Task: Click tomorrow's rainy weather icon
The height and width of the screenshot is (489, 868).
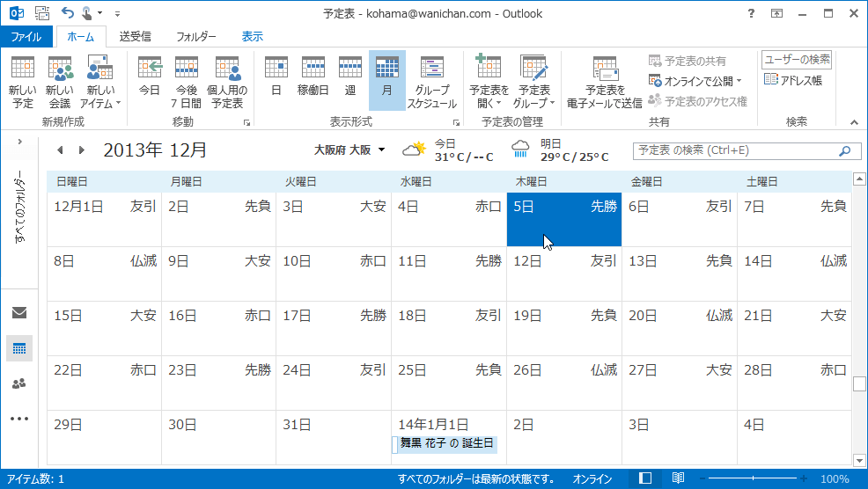Action: coord(520,150)
